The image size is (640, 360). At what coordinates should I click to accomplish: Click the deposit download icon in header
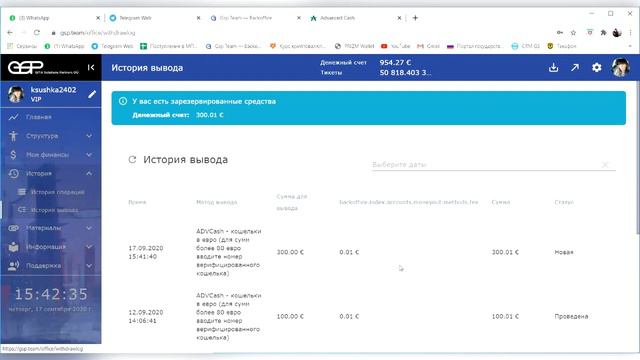click(553, 67)
